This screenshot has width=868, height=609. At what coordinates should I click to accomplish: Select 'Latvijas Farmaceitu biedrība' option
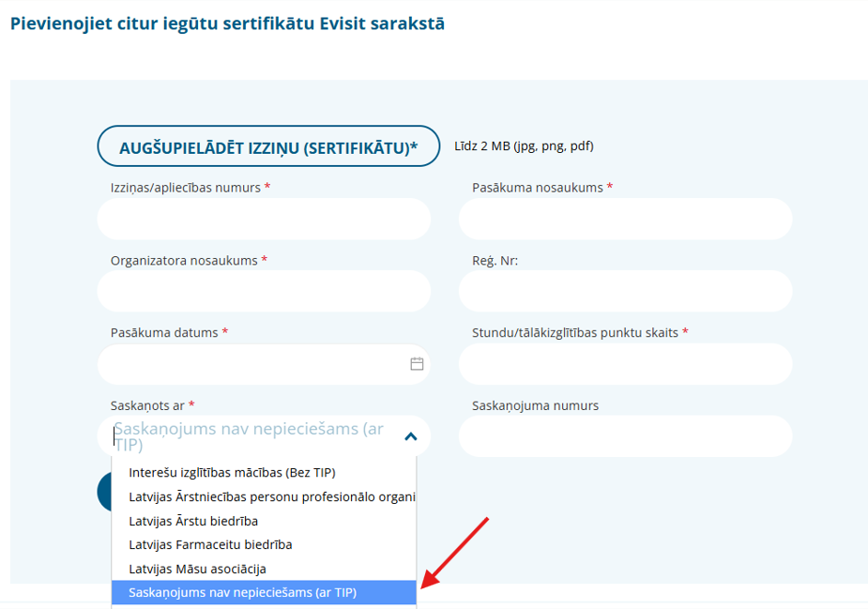pyautogui.click(x=210, y=544)
